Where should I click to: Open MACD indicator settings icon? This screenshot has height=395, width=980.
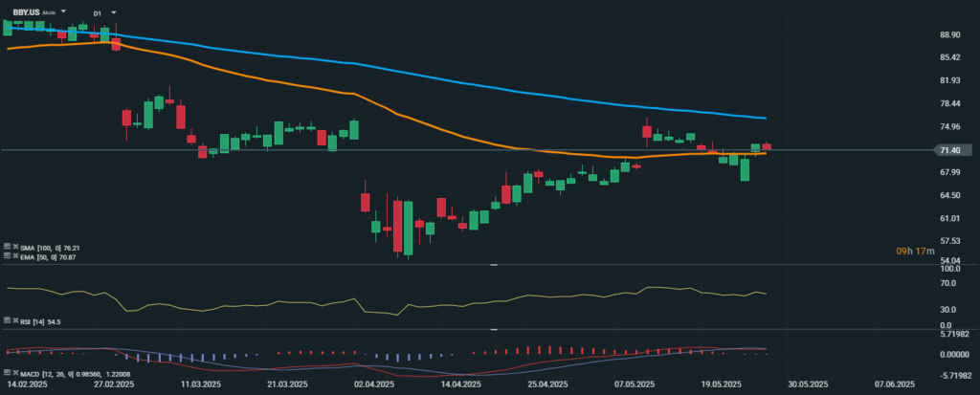coord(6,370)
